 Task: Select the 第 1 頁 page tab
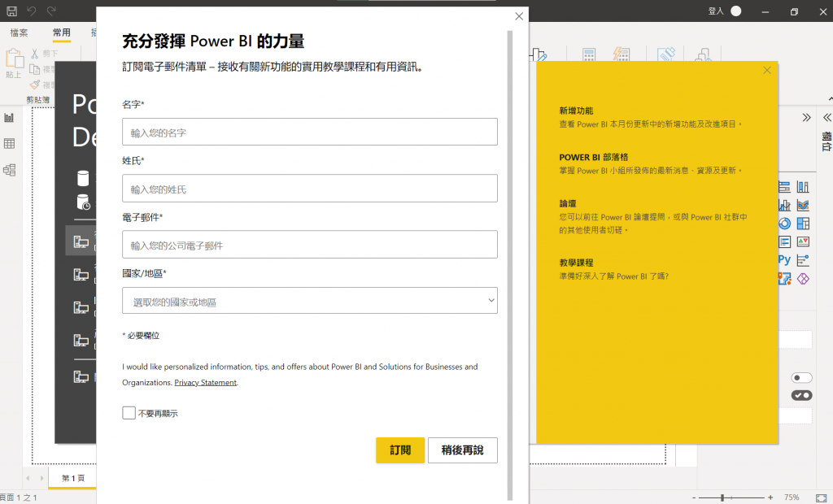[72, 478]
